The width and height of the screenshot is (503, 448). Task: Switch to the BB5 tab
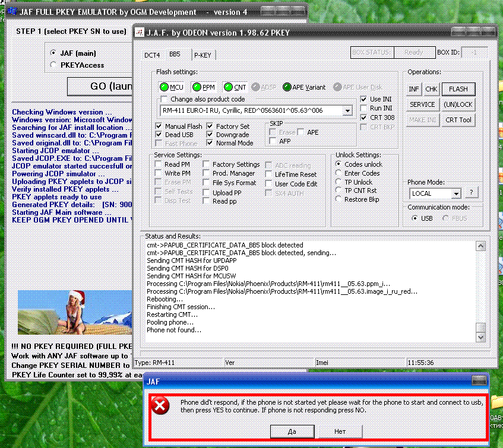(x=175, y=54)
